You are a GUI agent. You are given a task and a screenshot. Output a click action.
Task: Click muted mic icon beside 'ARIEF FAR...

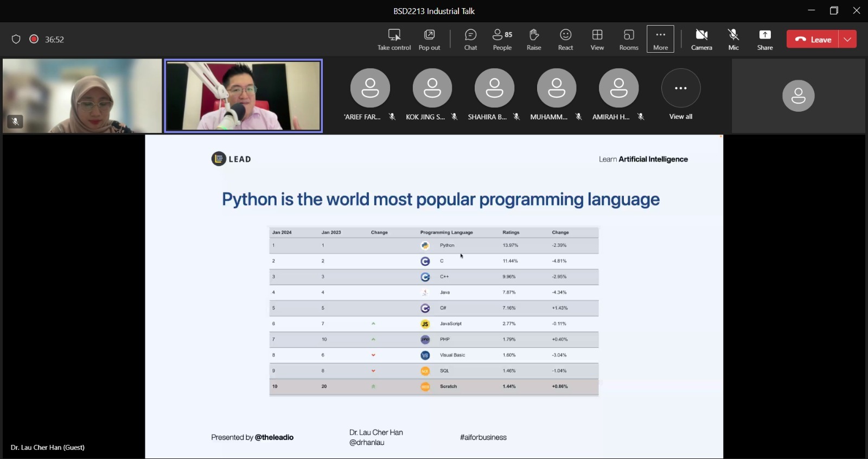click(x=392, y=117)
